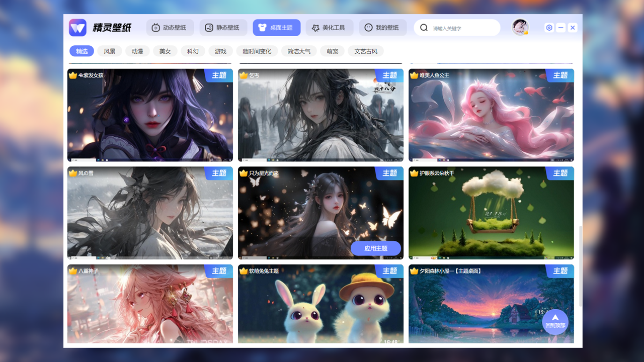This screenshot has width=644, height=362.
Task: Select the 风景 category filter
Action: (110, 51)
